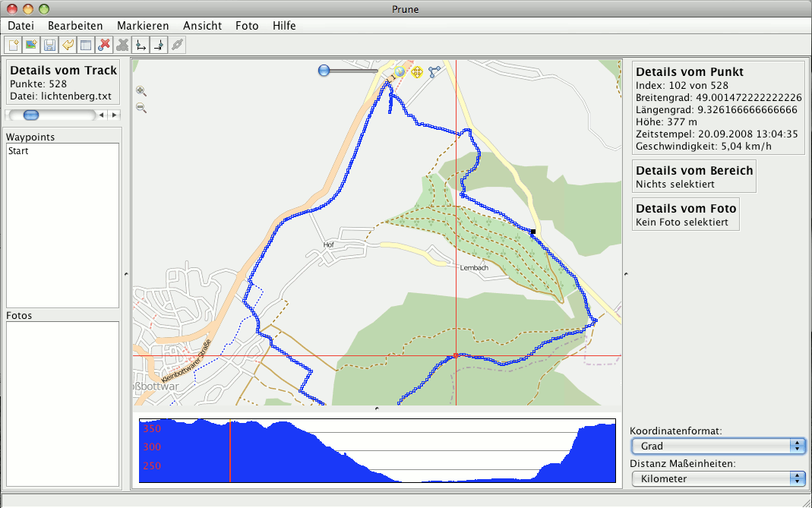Click the yellow undo arrow icon

coord(68,45)
